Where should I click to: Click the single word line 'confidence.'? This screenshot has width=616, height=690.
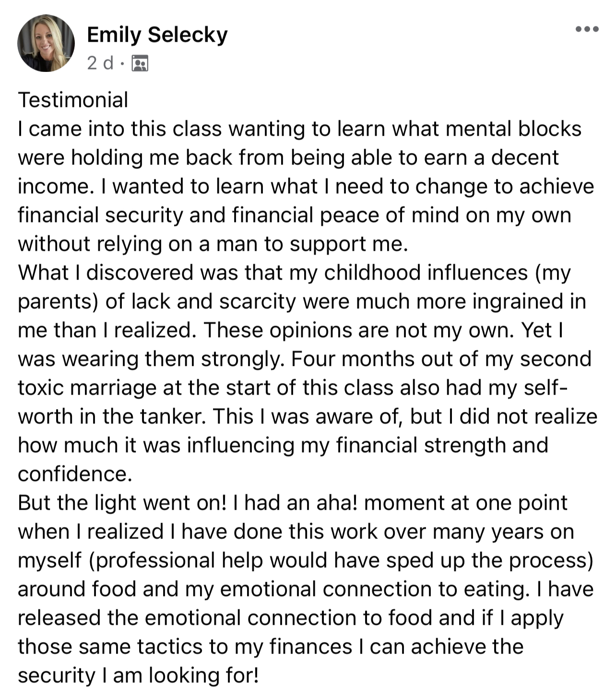pos(75,474)
